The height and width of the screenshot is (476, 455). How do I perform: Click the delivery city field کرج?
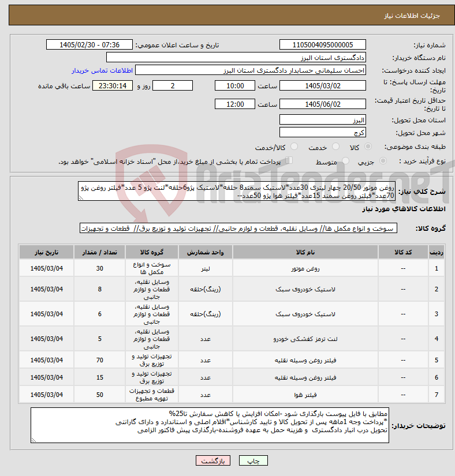(x=323, y=132)
